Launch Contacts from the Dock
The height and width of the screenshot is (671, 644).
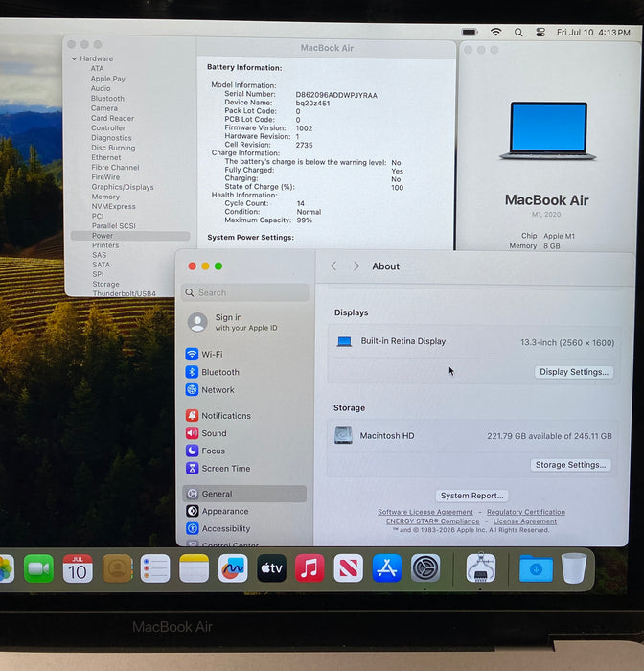[117, 568]
